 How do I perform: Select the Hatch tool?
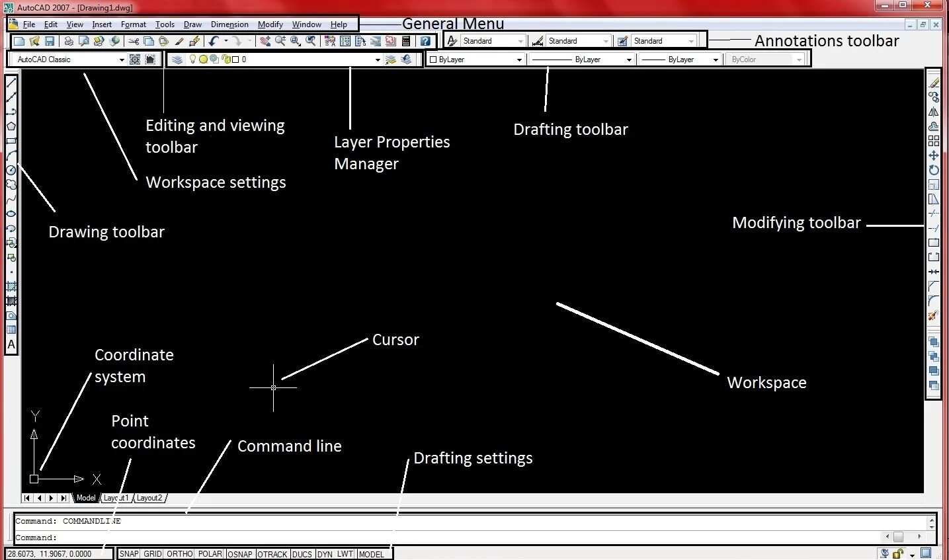(x=11, y=286)
